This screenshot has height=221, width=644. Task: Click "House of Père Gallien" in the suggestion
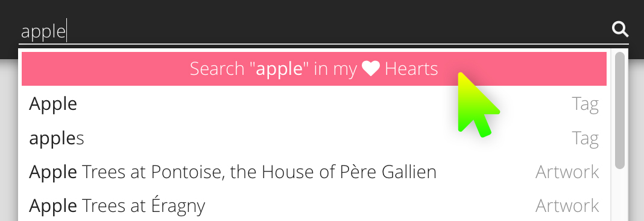[x=349, y=172]
